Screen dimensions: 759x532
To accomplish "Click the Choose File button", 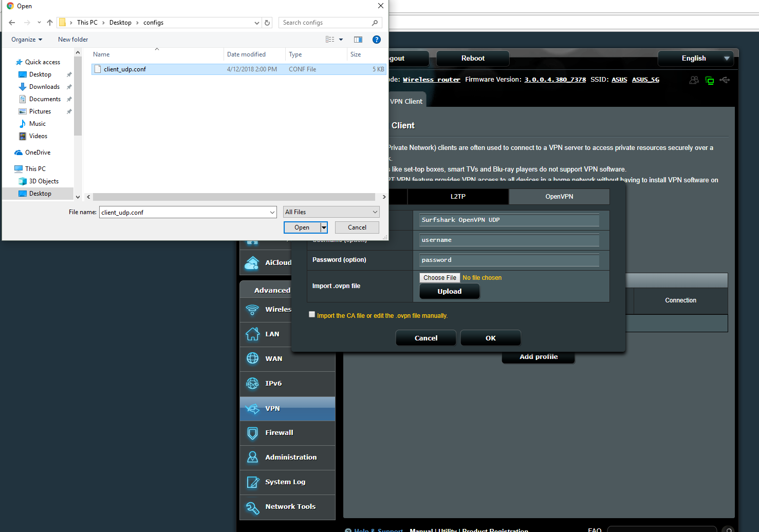I will 440,278.
